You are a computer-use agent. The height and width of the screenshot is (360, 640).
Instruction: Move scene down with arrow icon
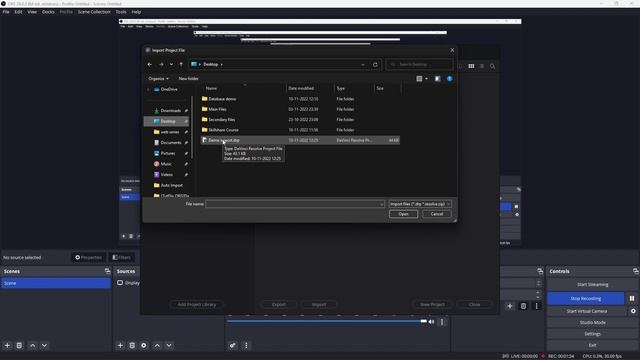(44, 345)
